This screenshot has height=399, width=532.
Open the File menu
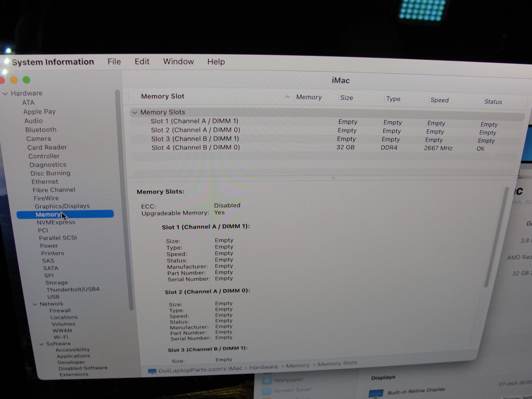[x=114, y=62]
